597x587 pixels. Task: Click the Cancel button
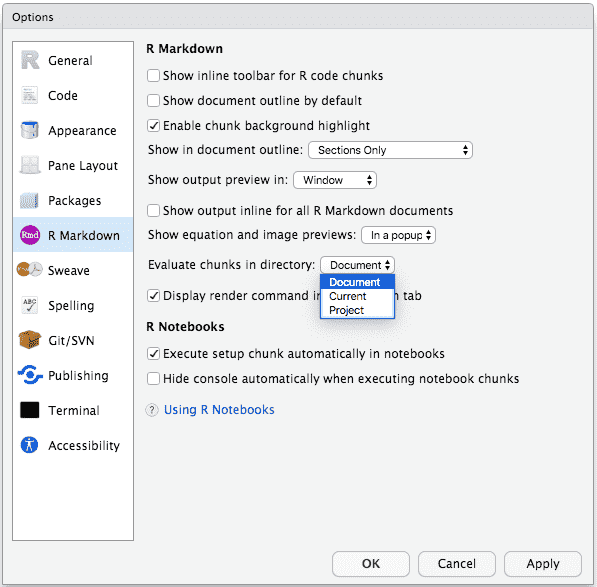click(457, 563)
